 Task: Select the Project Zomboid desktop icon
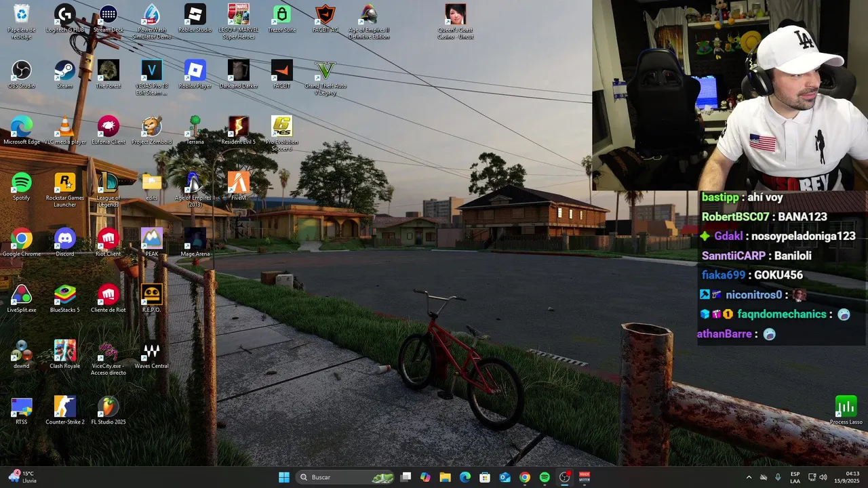152,130
